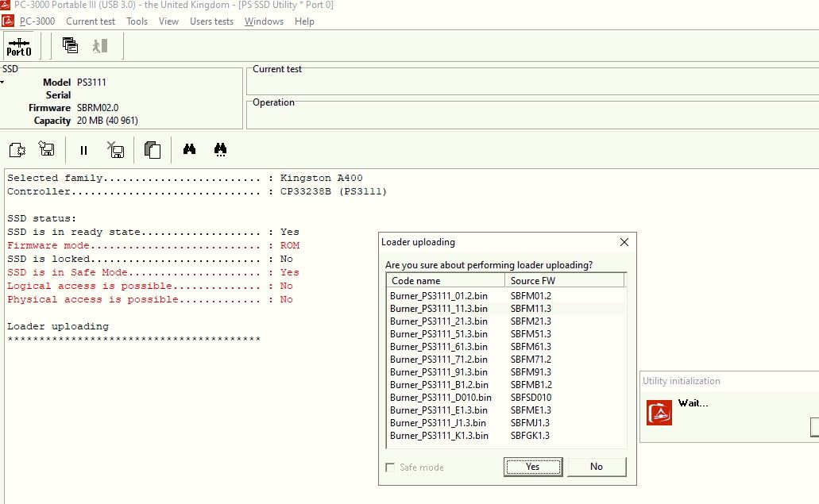819x504 pixels.
Task: Select Burner_PS3111_71.2.bin row
Action: (506, 360)
